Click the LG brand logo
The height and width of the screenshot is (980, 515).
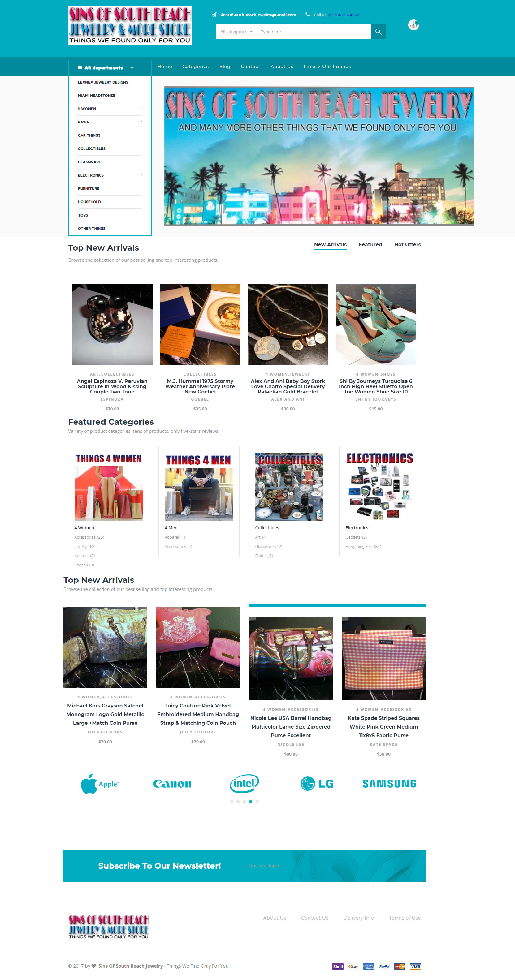click(x=317, y=783)
